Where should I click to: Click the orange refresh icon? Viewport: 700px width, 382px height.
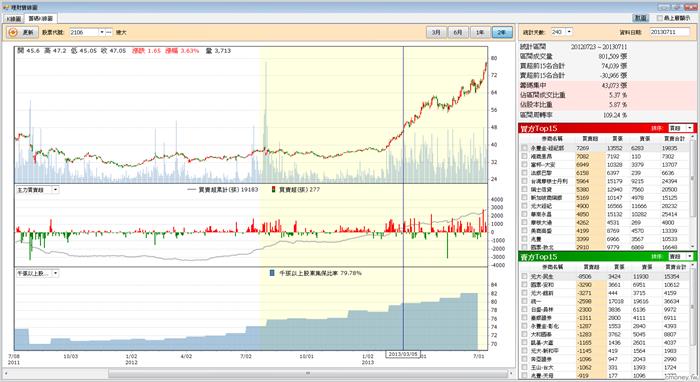click(13, 33)
